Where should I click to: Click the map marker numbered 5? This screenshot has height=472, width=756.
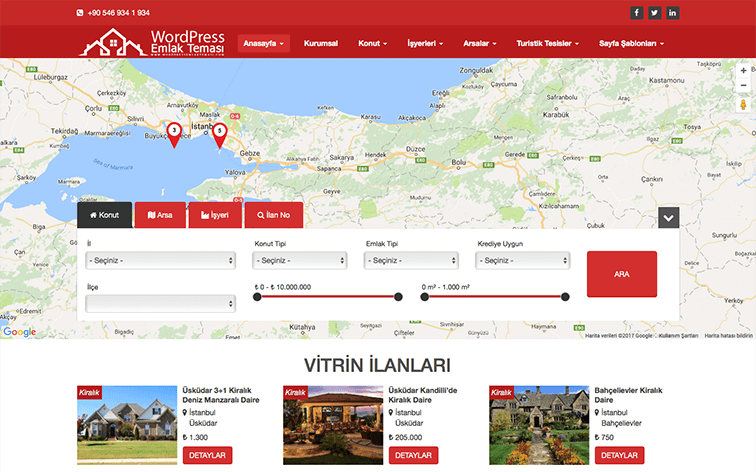click(x=219, y=135)
